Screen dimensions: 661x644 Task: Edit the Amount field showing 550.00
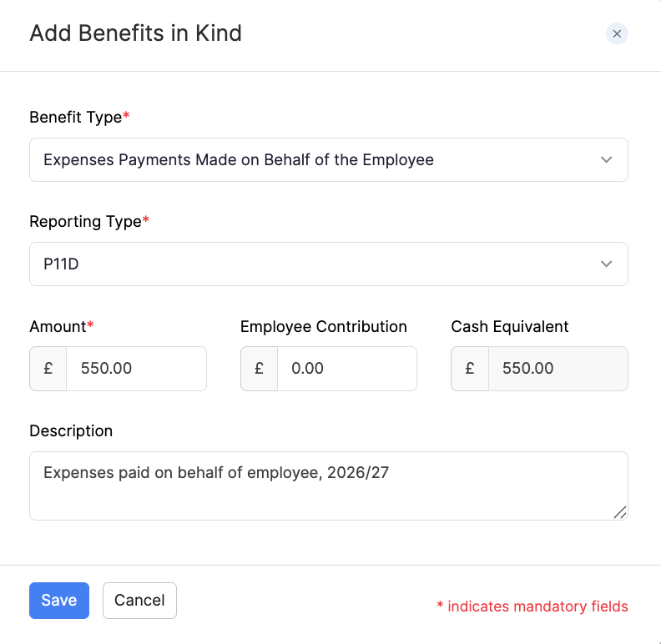[x=136, y=369]
